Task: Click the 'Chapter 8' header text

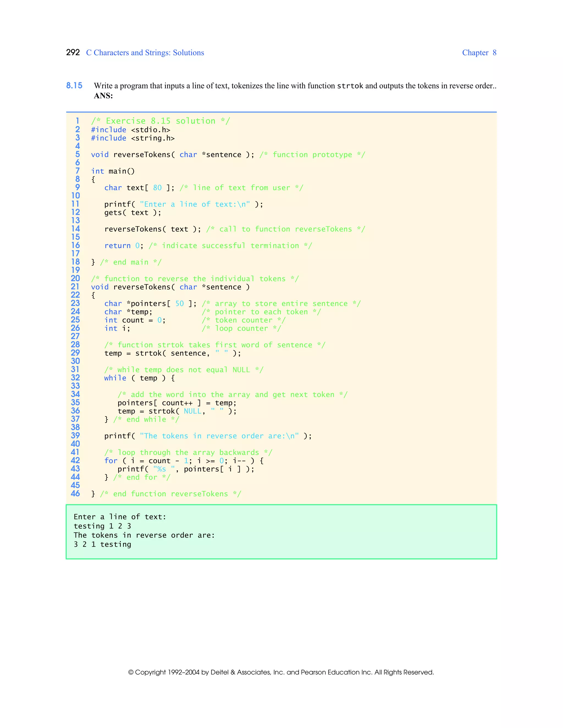Action: 479,53
